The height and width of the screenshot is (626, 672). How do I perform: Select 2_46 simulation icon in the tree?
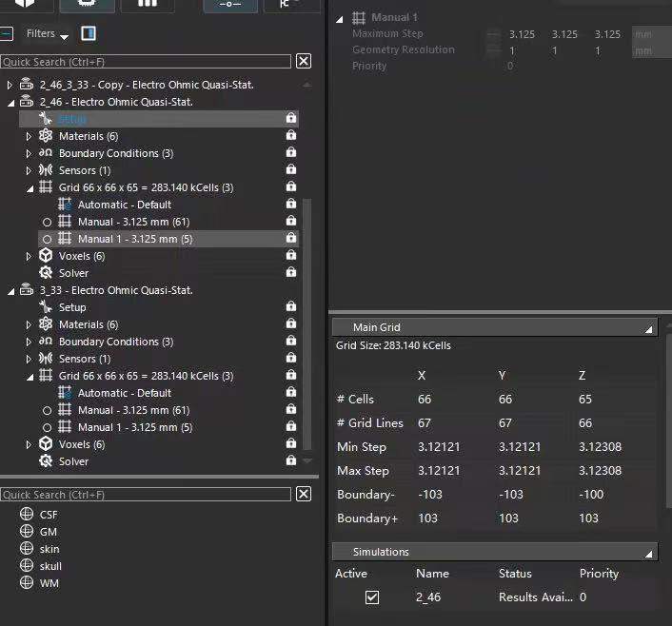pyautogui.click(x=27, y=102)
